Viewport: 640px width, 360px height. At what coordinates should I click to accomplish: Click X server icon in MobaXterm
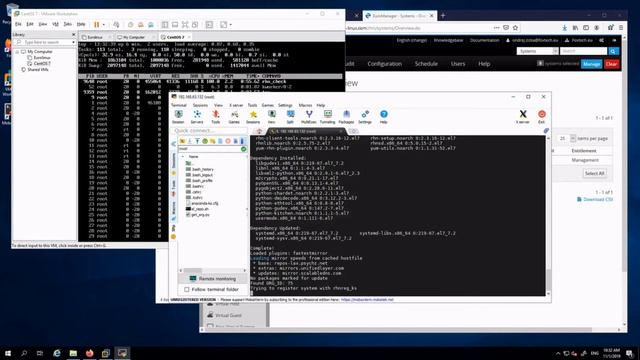(x=523, y=116)
